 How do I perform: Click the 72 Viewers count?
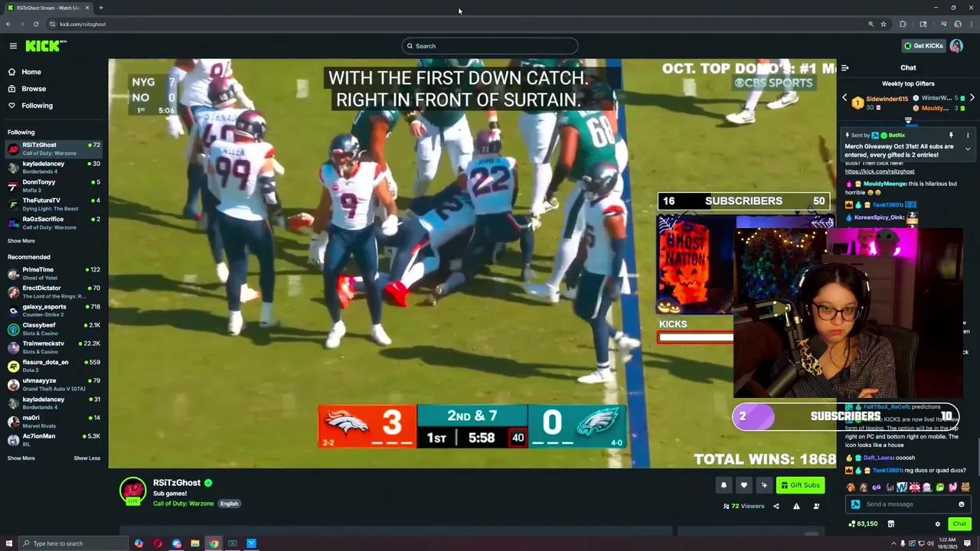tap(744, 506)
